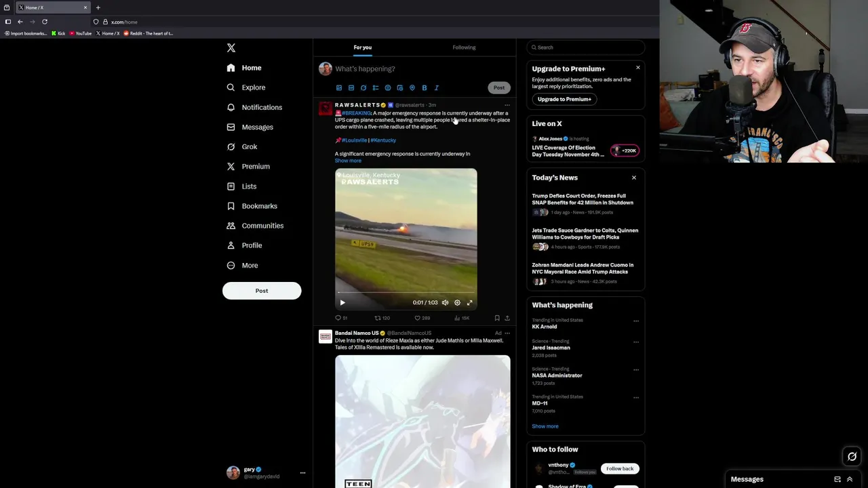868x488 pixels.
Task: View analytics for the RAWSALERTS post
Action: (461, 318)
